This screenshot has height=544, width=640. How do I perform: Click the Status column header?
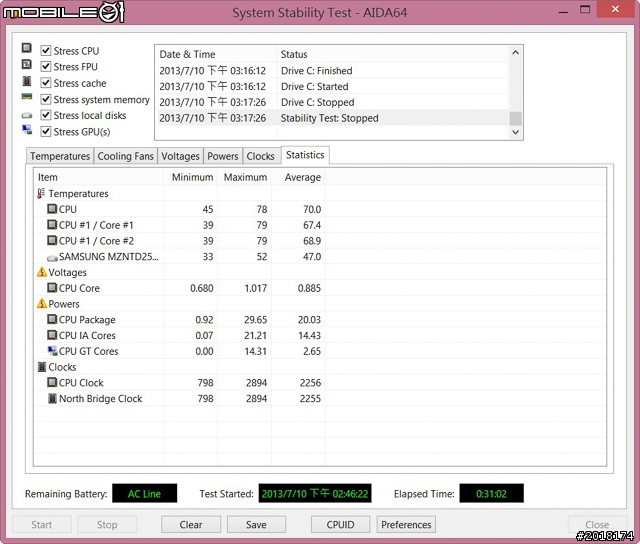393,54
